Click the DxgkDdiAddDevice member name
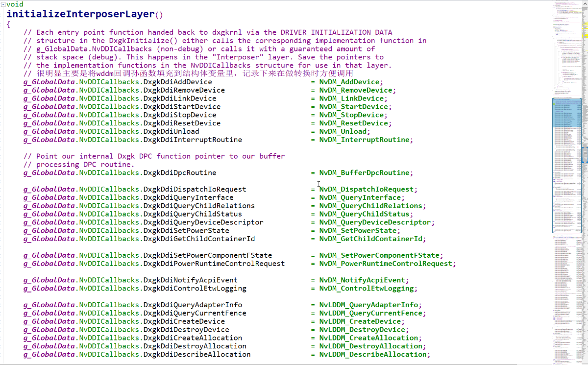588x365 pixels. (177, 82)
